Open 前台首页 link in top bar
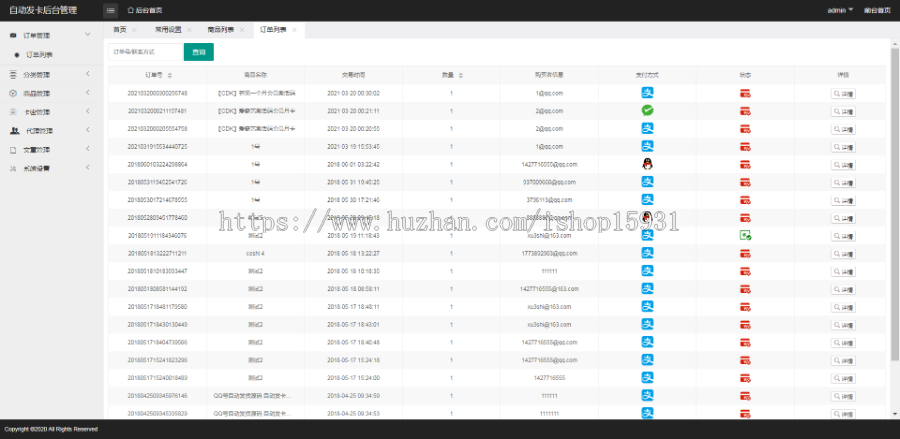Screen dimensions: 900x439 coord(877,10)
